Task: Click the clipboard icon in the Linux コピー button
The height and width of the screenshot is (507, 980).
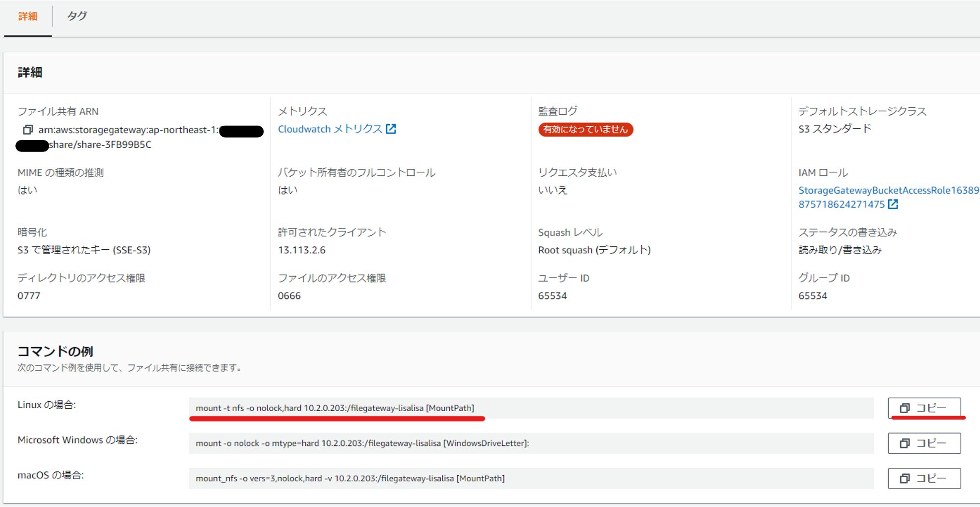Action: click(x=905, y=408)
